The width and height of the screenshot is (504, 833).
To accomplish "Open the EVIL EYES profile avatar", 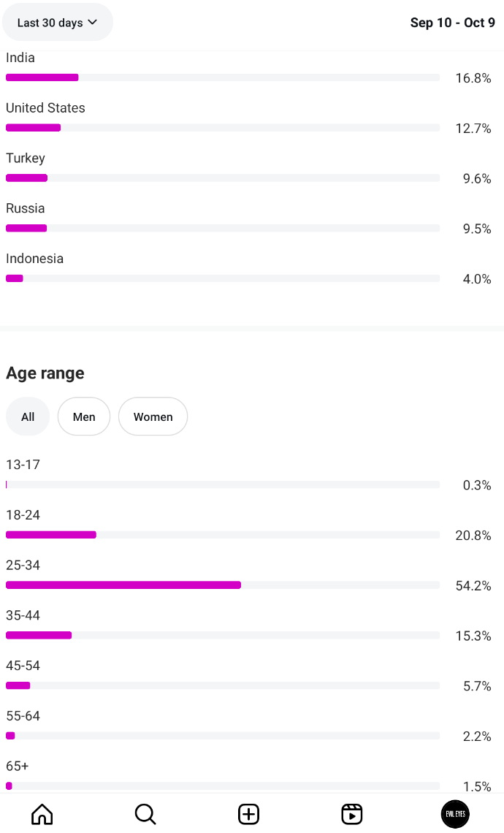I will point(455,814).
